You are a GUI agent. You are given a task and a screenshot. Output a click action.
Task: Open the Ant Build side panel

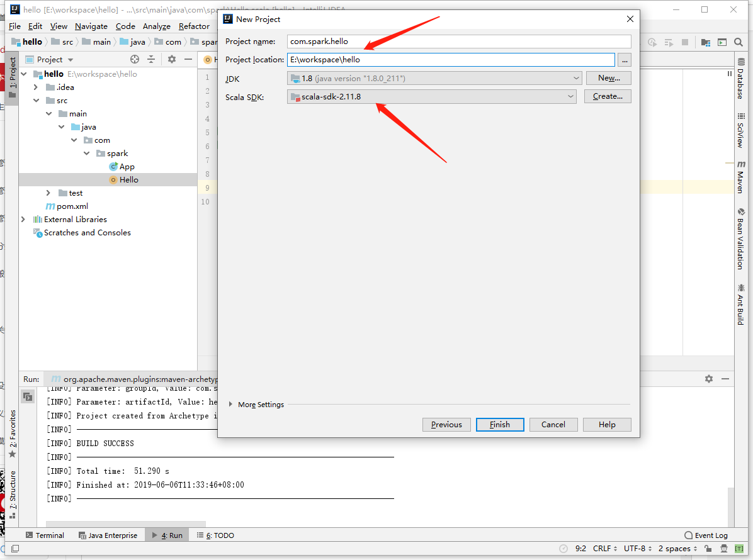tap(741, 305)
